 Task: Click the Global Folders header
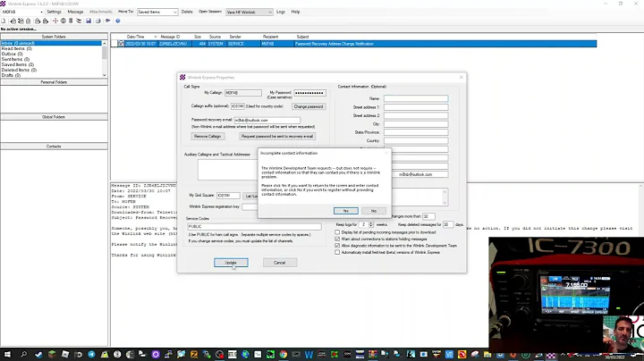[54, 117]
